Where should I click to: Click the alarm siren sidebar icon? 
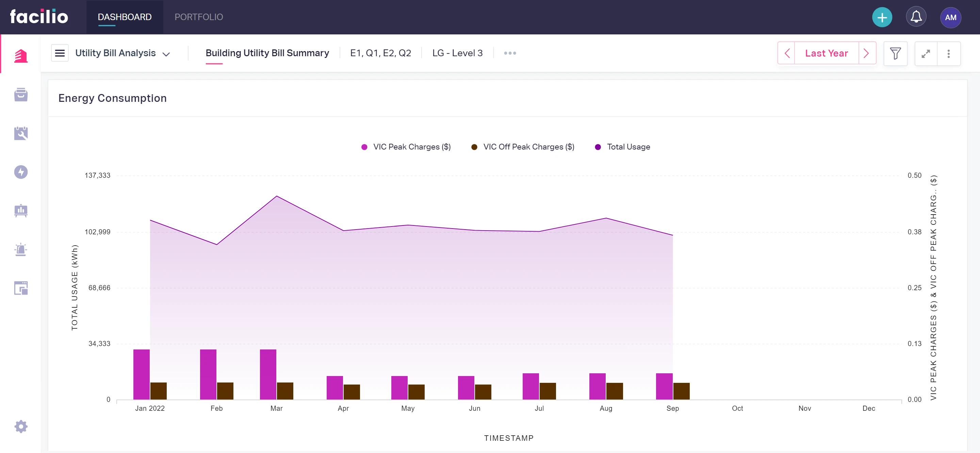click(x=21, y=249)
